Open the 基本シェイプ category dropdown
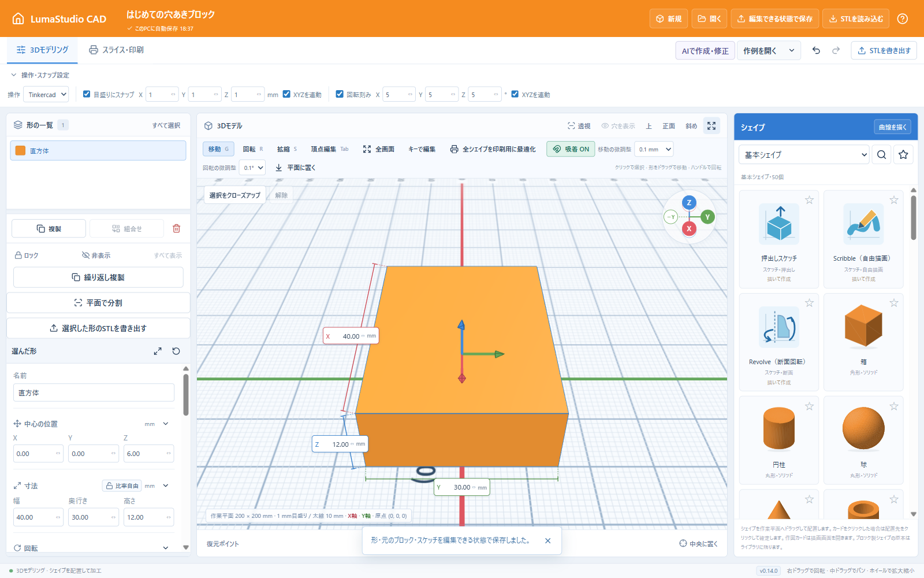 point(804,154)
